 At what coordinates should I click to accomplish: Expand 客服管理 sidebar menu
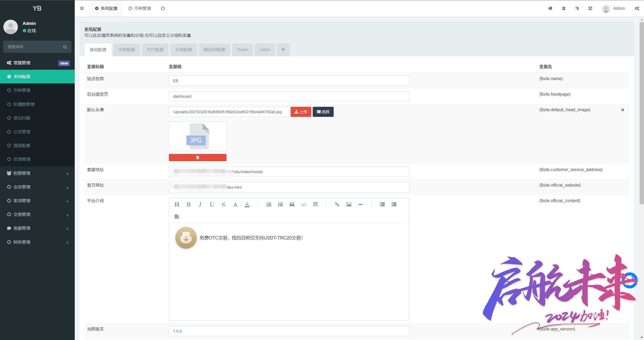[x=37, y=228]
